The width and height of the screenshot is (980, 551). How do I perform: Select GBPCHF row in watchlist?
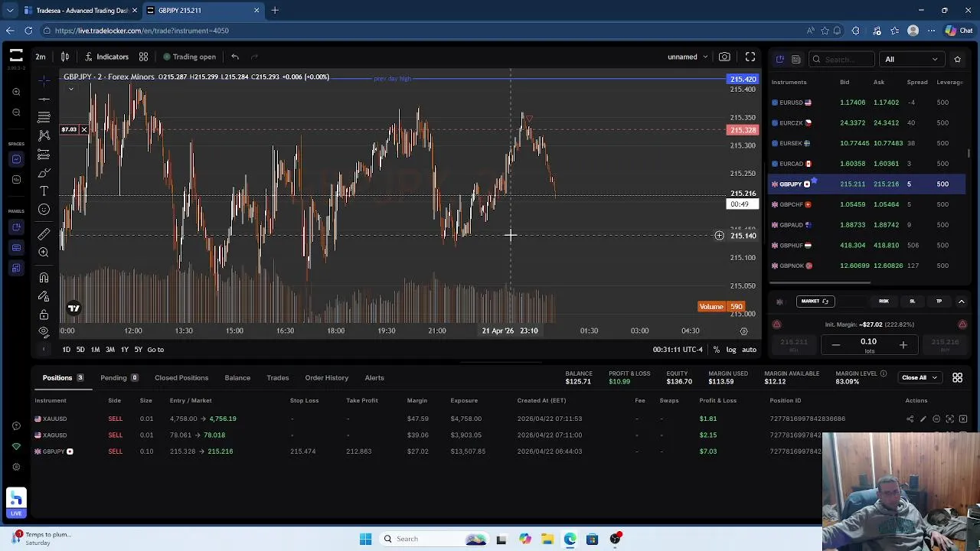pyautogui.click(x=867, y=204)
